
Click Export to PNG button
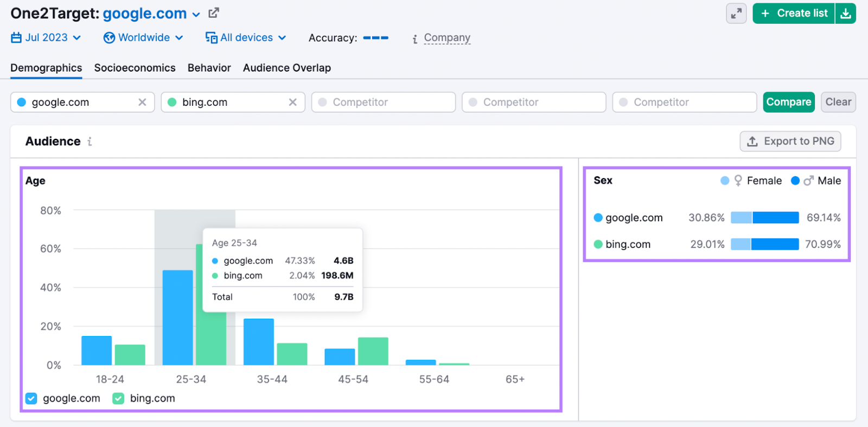(790, 141)
